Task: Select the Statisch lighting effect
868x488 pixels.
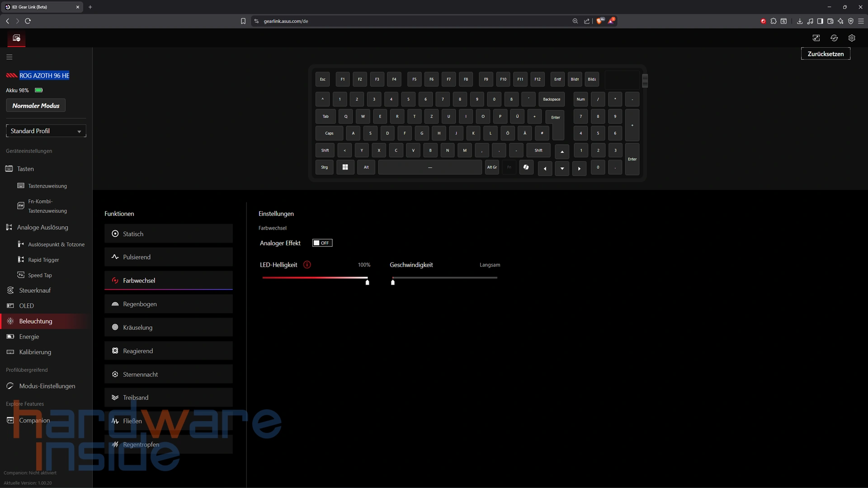Action: pos(168,234)
